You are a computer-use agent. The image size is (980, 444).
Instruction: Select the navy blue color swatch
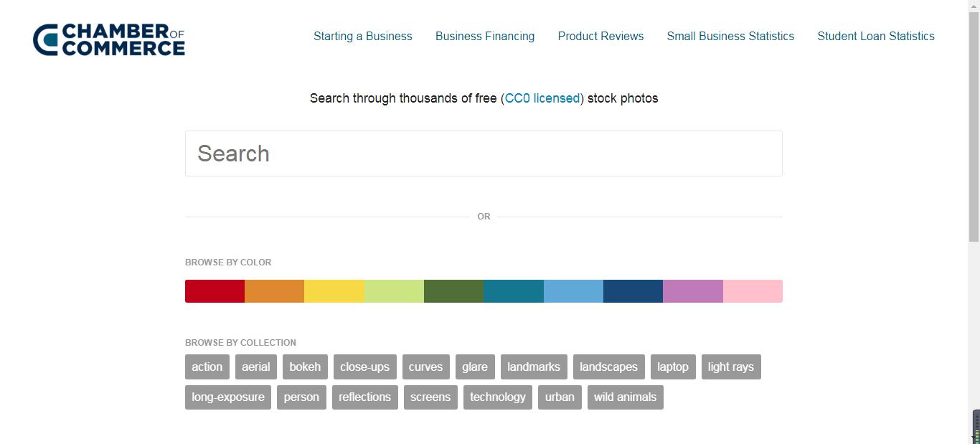pyautogui.click(x=633, y=291)
